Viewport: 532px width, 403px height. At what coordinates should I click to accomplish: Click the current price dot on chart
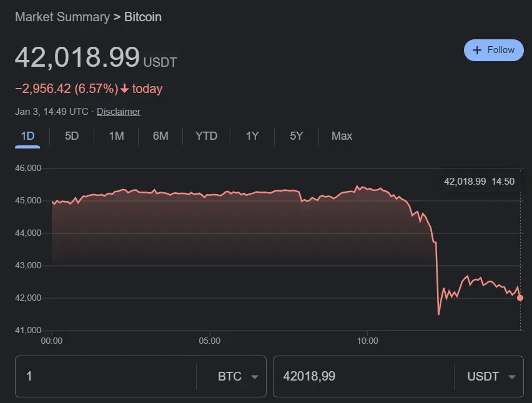tap(520, 298)
